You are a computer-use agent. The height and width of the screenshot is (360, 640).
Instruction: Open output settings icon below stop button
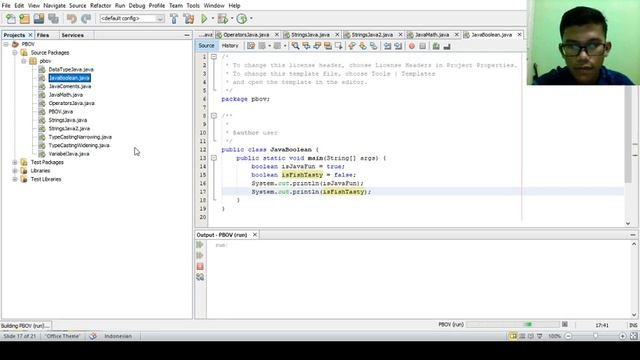pyautogui.click(x=200, y=277)
